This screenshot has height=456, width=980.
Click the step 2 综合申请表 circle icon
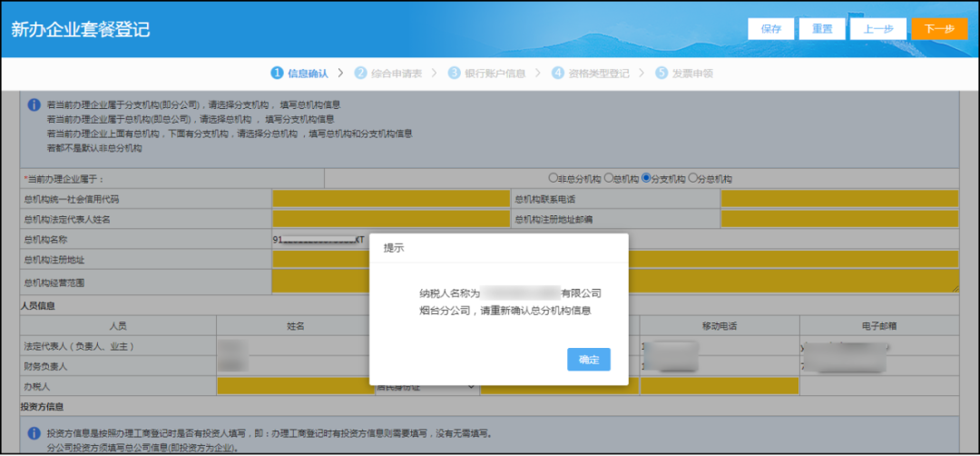pos(360,73)
